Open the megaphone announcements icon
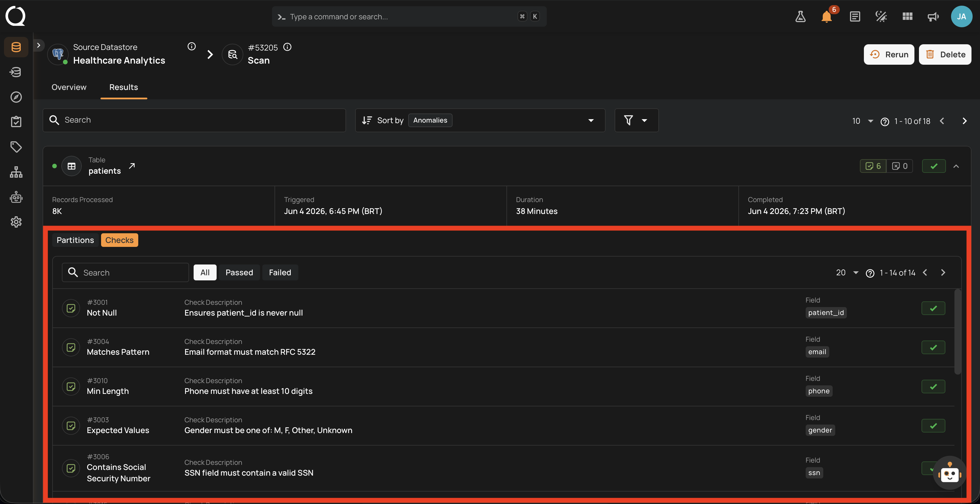Screen dimensions: 980x504 (933, 16)
